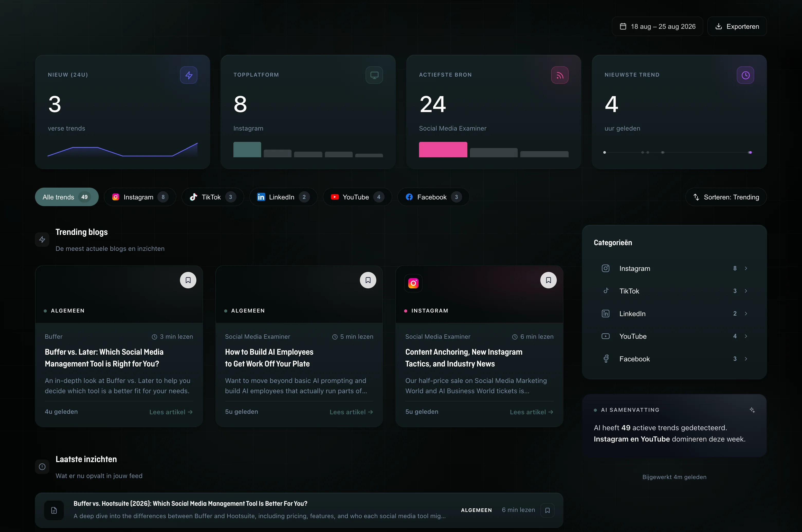Click the purple dot on Nieuwste trend timeline
Screen dimensions: 802x532
(x=750, y=152)
